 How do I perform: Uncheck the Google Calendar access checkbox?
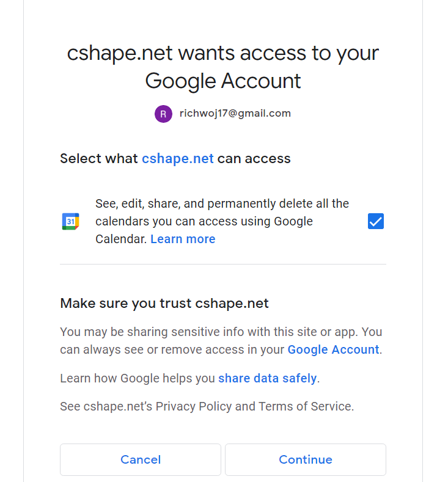[376, 221]
